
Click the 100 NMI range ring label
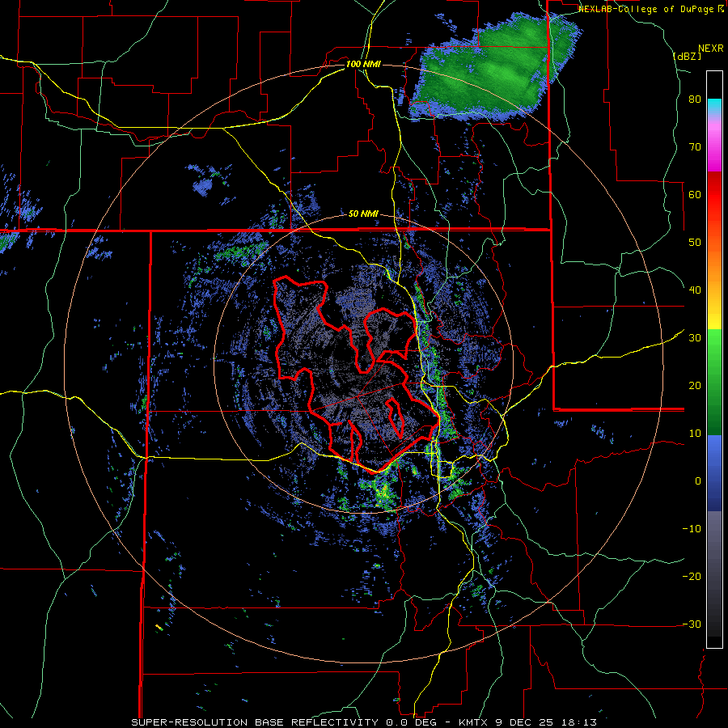(363, 64)
